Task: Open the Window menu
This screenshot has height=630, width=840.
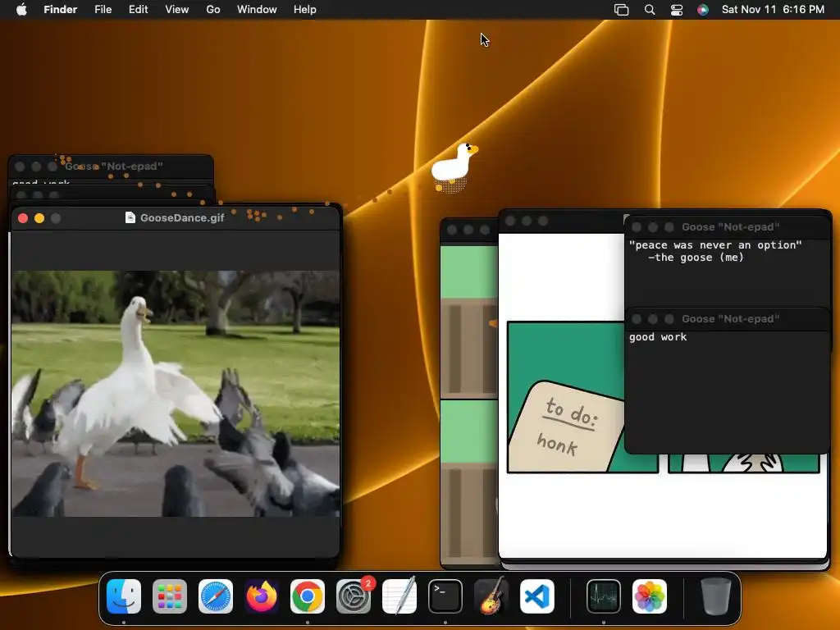Action: click(257, 9)
